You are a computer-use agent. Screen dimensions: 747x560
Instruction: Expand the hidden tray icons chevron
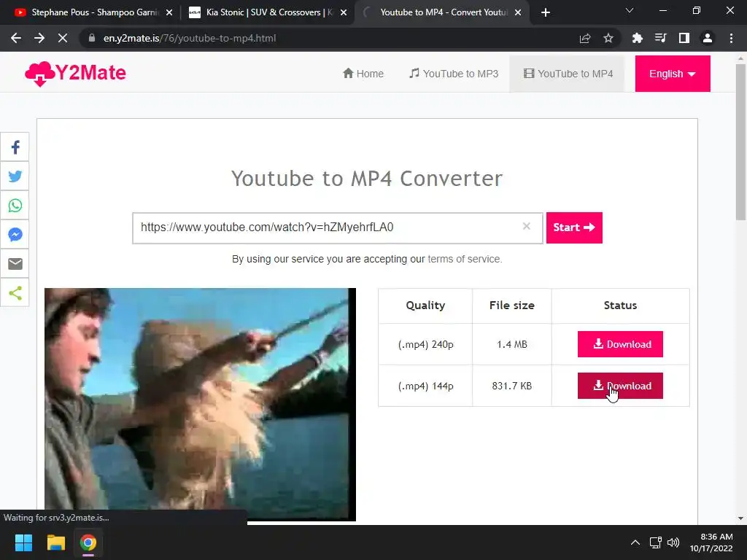pyautogui.click(x=635, y=542)
